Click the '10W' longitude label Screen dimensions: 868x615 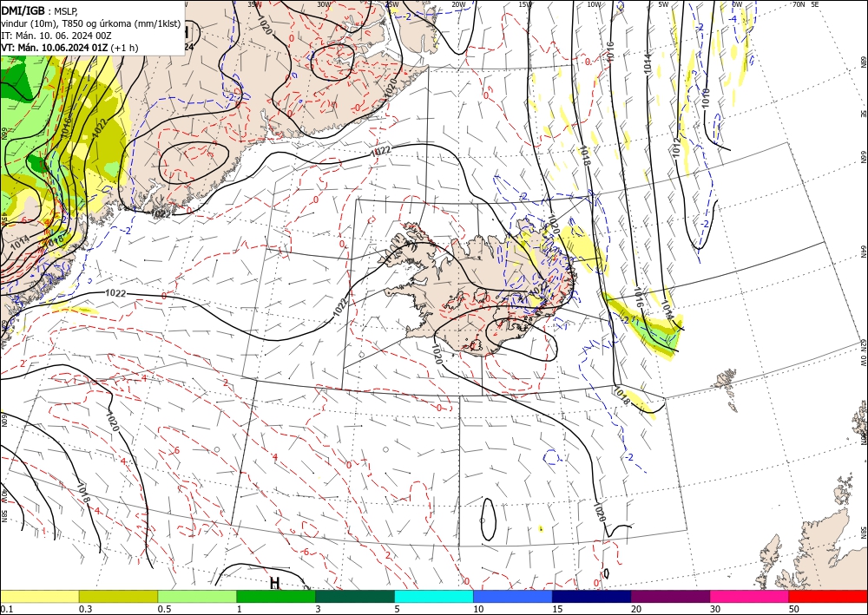click(x=594, y=4)
